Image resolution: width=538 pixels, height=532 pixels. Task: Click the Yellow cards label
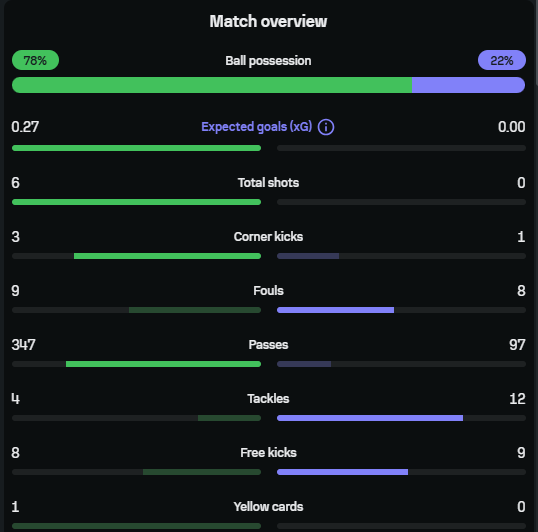(268, 507)
